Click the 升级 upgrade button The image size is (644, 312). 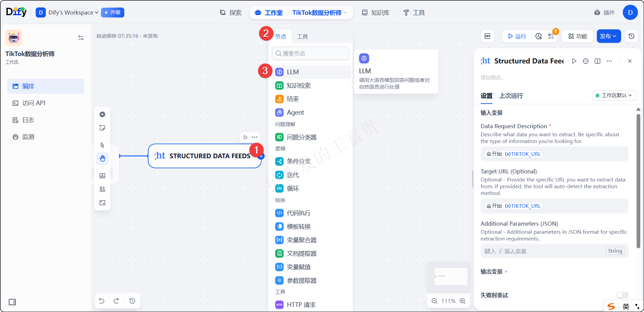pyautogui.click(x=112, y=12)
